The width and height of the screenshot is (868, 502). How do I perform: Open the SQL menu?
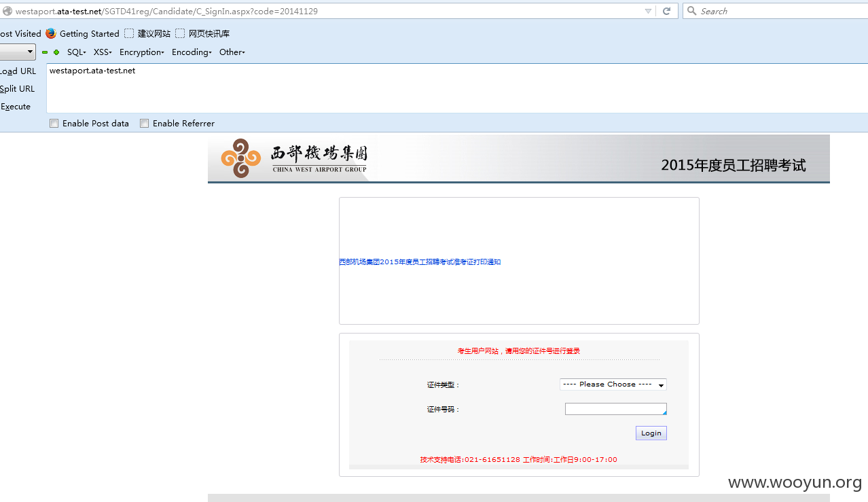pos(77,52)
